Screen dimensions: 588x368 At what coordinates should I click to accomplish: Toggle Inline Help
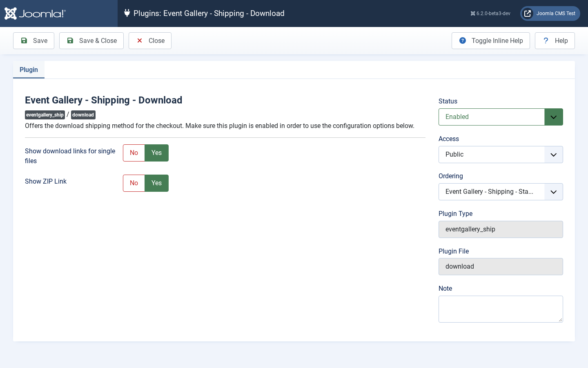(x=491, y=40)
